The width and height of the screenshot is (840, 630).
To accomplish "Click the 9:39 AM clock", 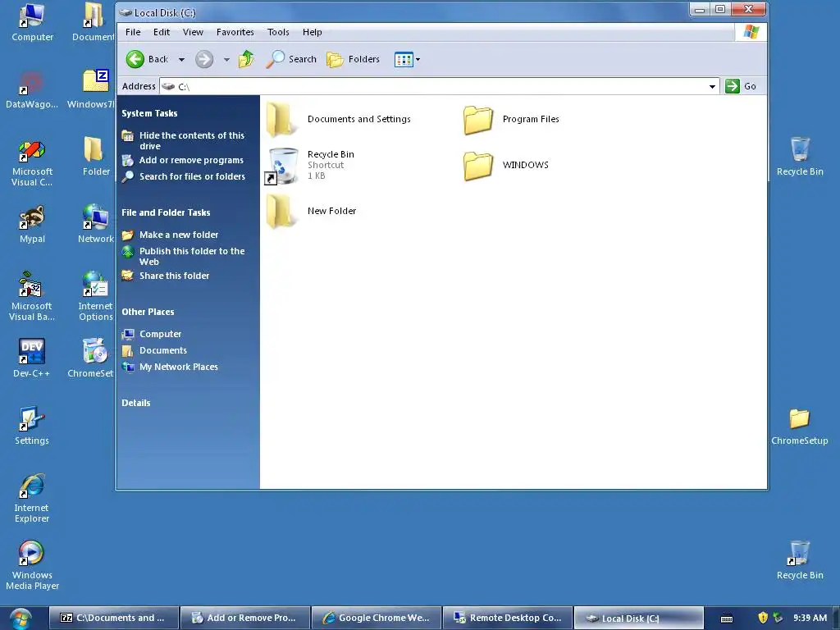I will click(x=810, y=618).
